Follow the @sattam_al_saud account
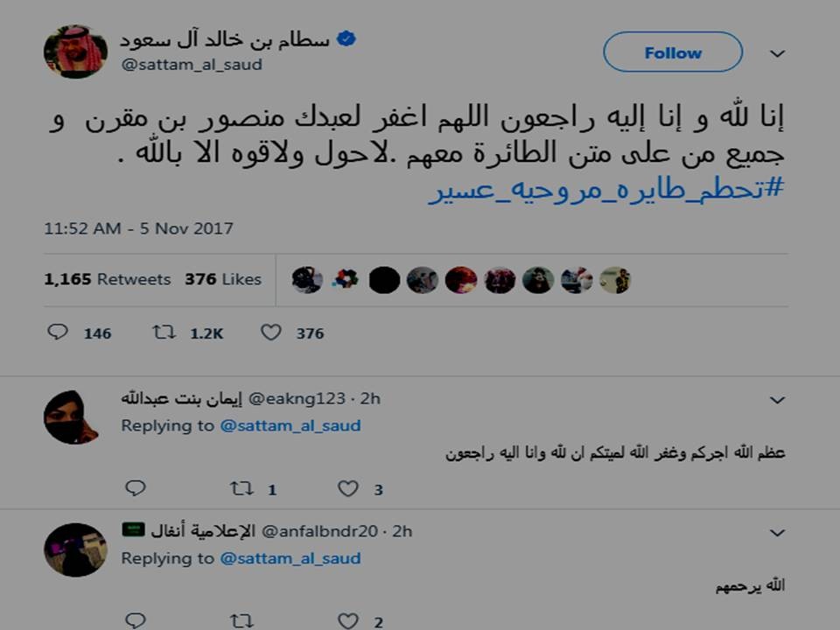Image resolution: width=840 pixels, height=630 pixels. (673, 52)
